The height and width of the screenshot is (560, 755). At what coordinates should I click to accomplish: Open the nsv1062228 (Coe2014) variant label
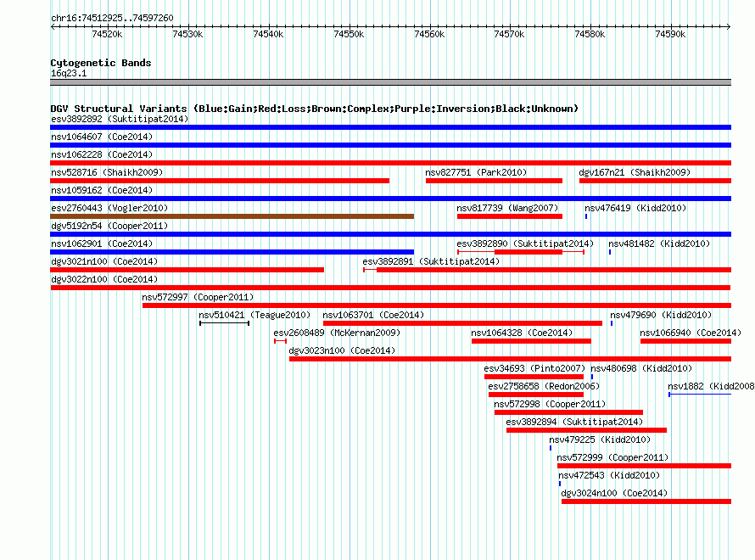coord(102,154)
